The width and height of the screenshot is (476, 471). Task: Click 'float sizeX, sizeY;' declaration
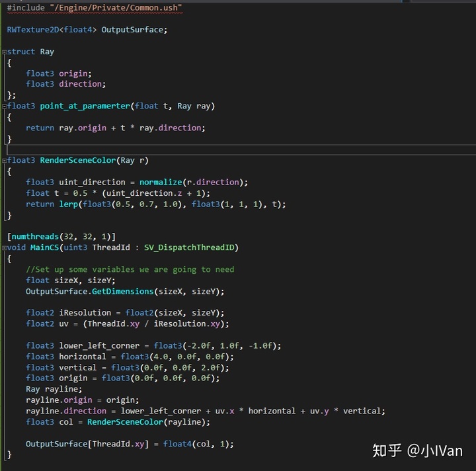point(71,280)
